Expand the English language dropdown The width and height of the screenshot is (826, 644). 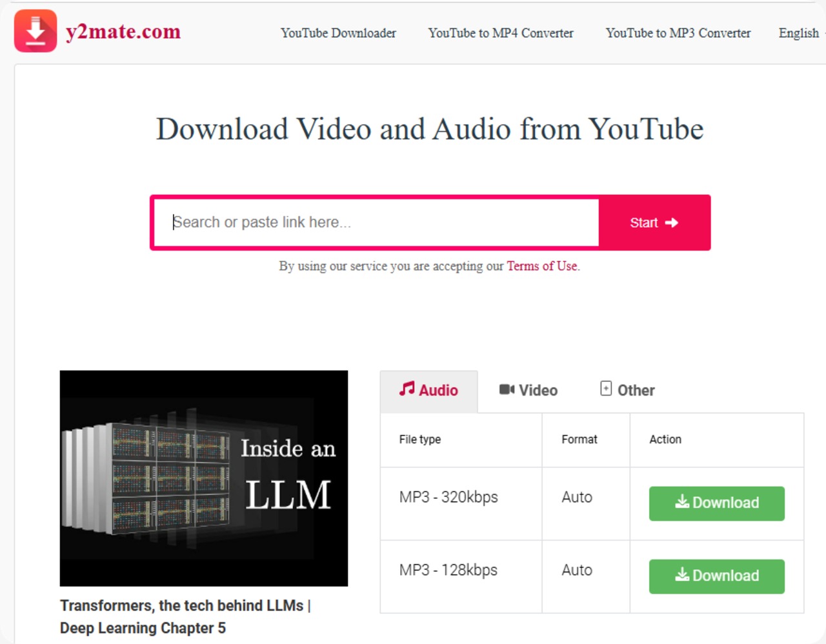click(799, 33)
